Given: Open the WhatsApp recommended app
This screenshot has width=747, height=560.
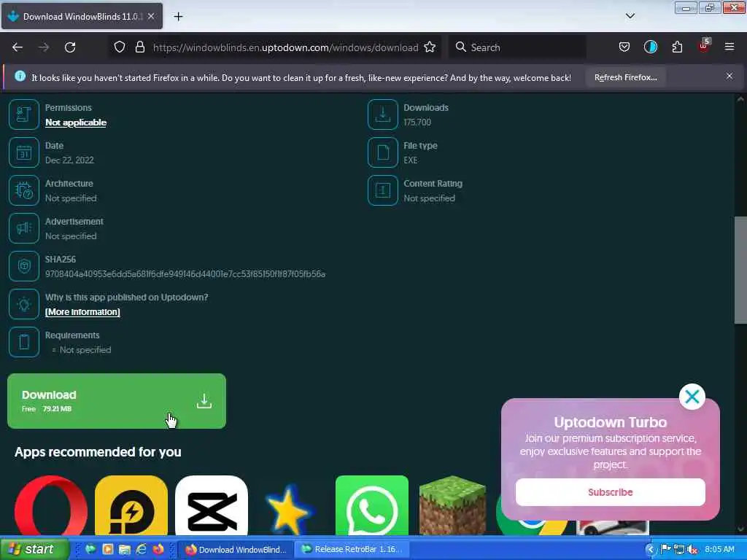Looking at the screenshot, I should pyautogui.click(x=372, y=505).
